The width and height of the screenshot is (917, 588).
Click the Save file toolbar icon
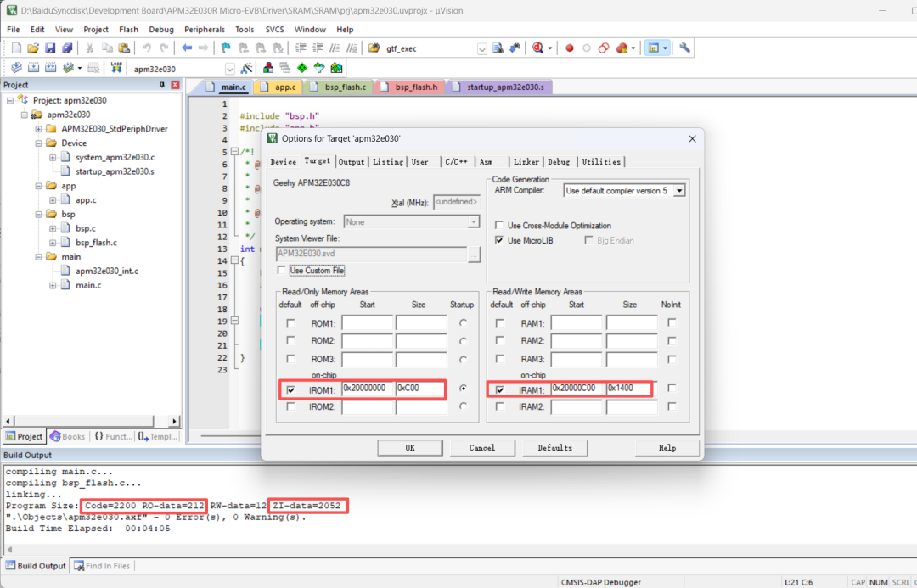[x=50, y=48]
